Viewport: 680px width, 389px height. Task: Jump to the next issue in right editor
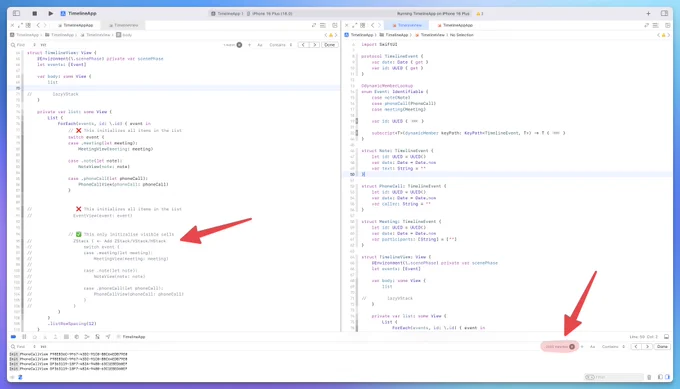pos(669,35)
